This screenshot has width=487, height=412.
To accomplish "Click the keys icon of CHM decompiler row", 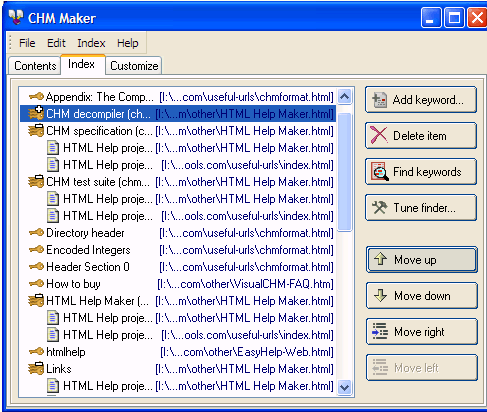I will [x=36, y=113].
